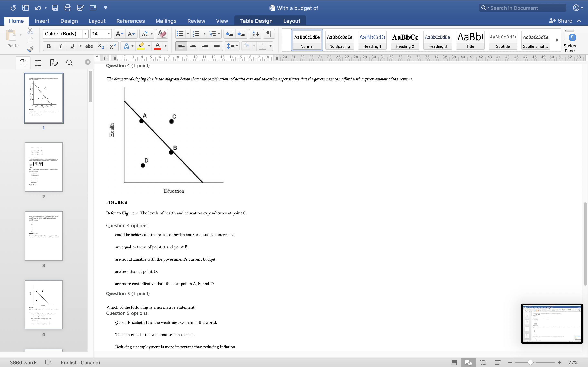Screen dimensions: 588x367
Task: Open the Calibri font name dropdown
Action: tap(86, 34)
